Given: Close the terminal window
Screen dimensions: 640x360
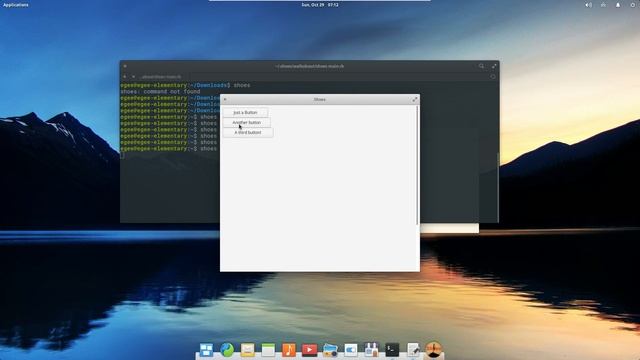Looking at the screenshot, I should click(x=125, y=66).
